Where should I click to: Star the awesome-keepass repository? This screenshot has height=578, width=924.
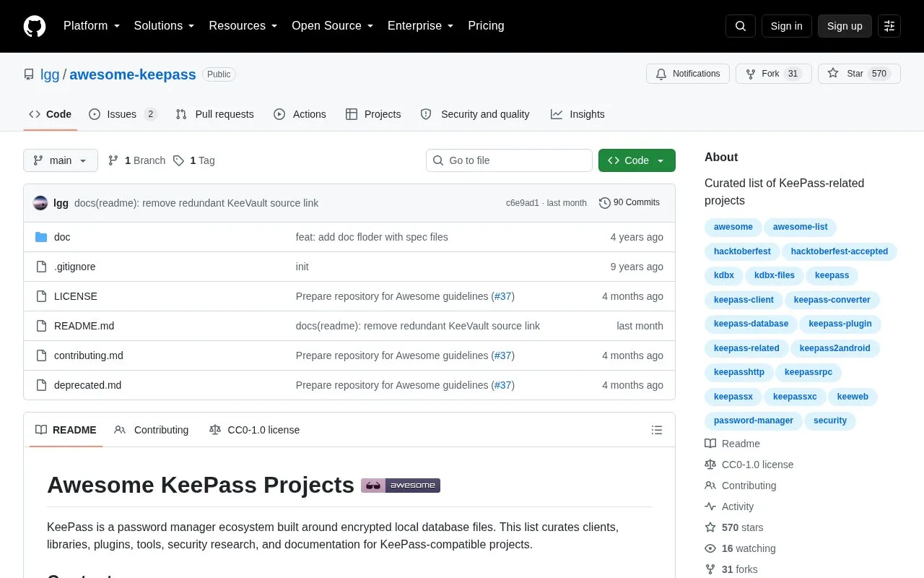859,74
